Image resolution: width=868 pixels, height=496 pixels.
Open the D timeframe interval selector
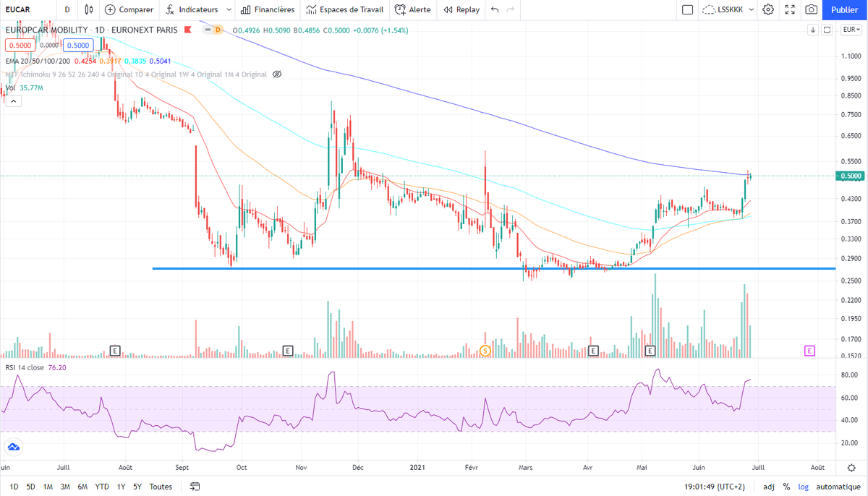[67, 10]
